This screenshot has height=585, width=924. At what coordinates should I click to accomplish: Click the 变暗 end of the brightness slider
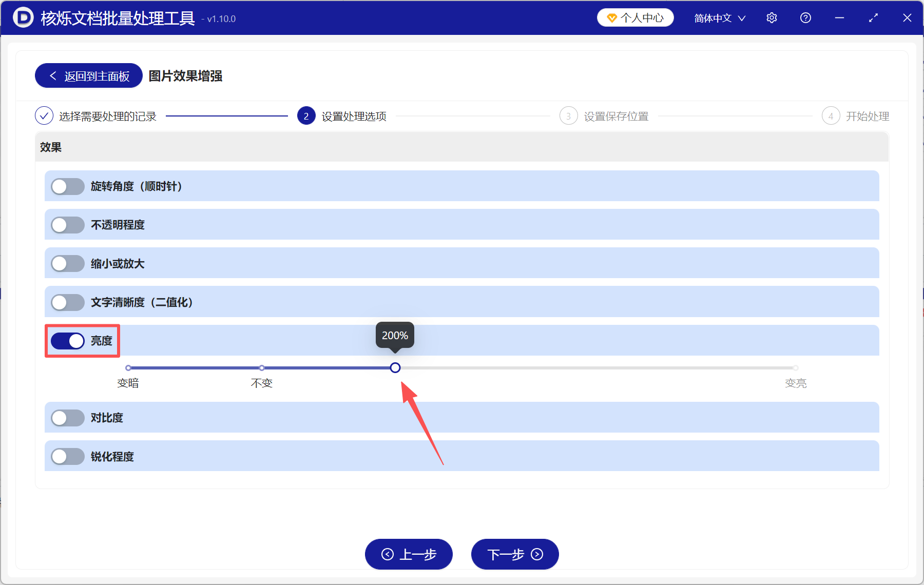point(128,367)
